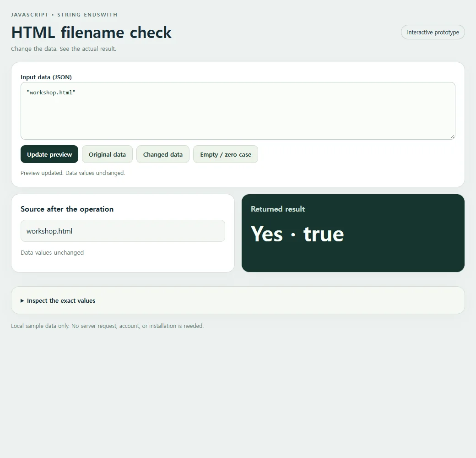Click the Input data (JSON) label
The height and width of the screenshot is (458, 476).
[x=46, y=77]
